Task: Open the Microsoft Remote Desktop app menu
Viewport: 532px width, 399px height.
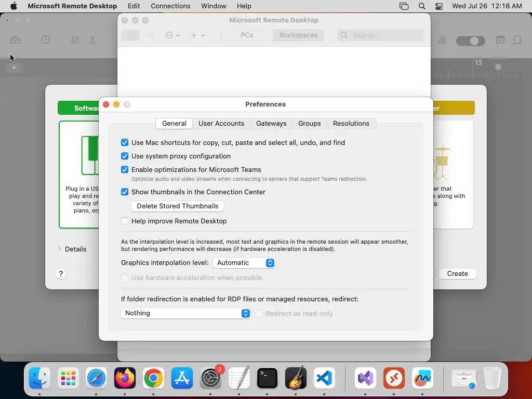Action: click(72, 6)
